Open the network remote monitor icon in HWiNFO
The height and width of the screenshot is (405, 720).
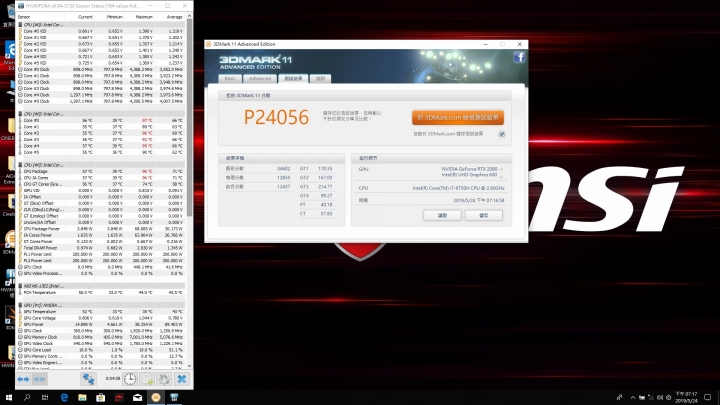pos(88,379)
